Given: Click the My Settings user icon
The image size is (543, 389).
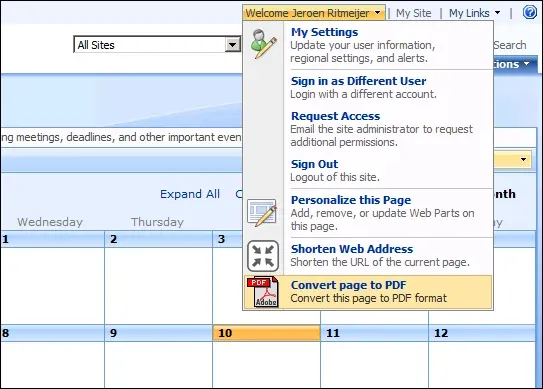Looking at the screenshot, I should (264, 44).
